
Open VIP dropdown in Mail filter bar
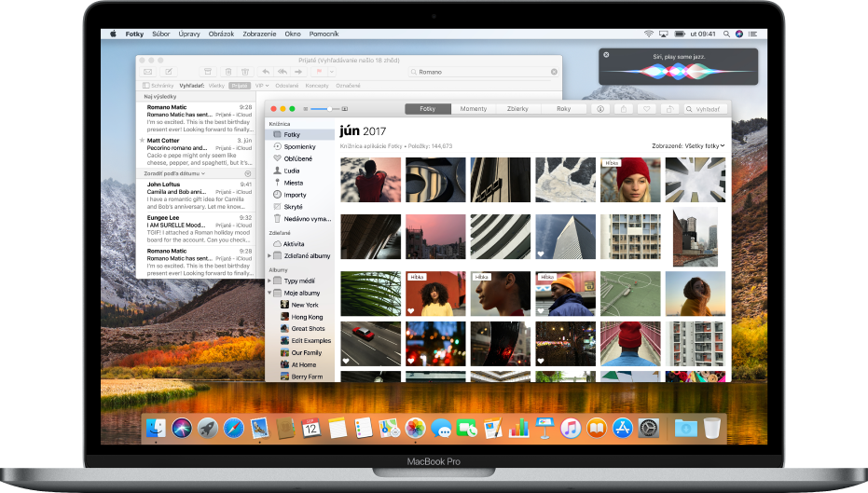click(262, 86)
